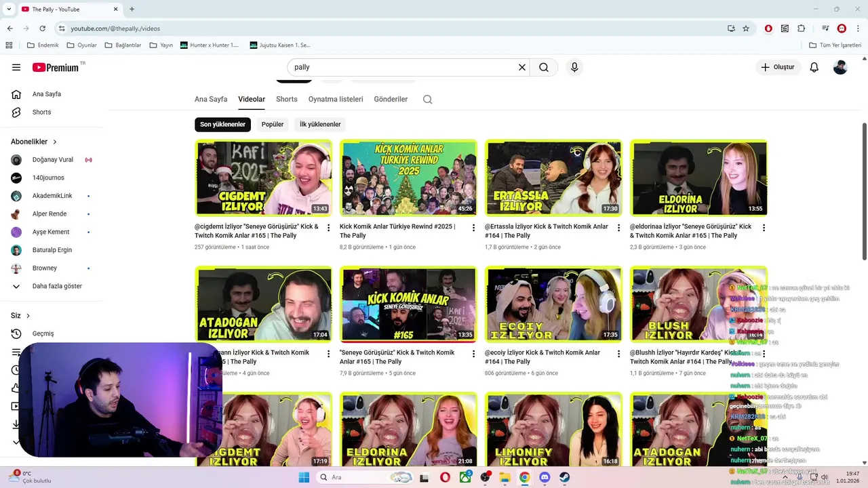Expand the "Siz" section arrow
Image resolution: width=868 pixels, height=488 pixels.
[28, 316]
